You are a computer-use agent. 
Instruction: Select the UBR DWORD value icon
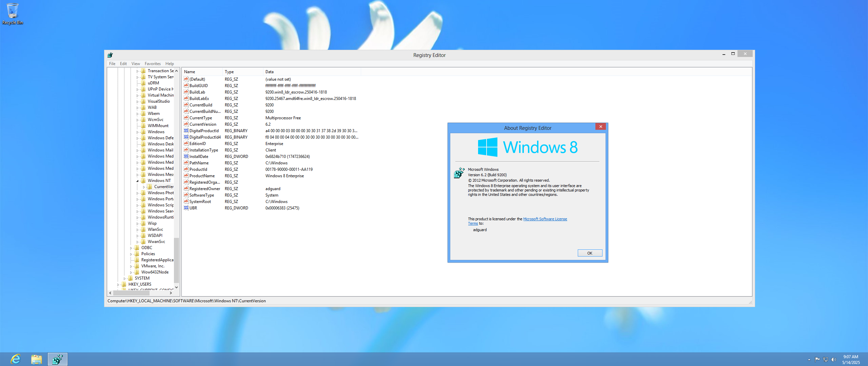pyautogui.click(x=186, y=208)
